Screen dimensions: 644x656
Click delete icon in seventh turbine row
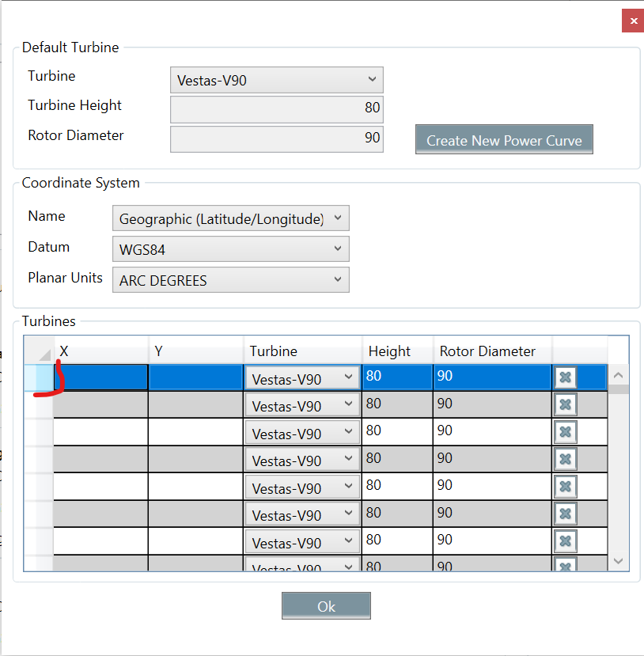[565, 541]
